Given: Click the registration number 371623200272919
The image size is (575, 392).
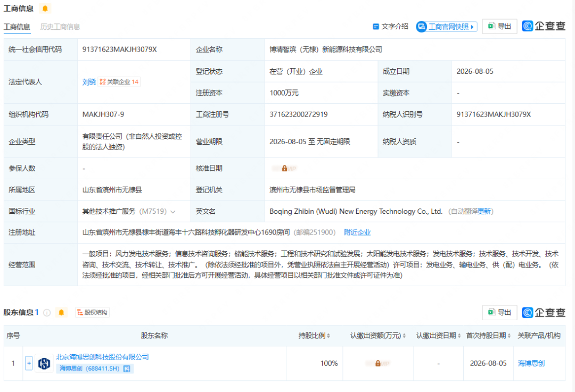Looking at the screenshot, I should pyautogui.click(x=299, y=115).
